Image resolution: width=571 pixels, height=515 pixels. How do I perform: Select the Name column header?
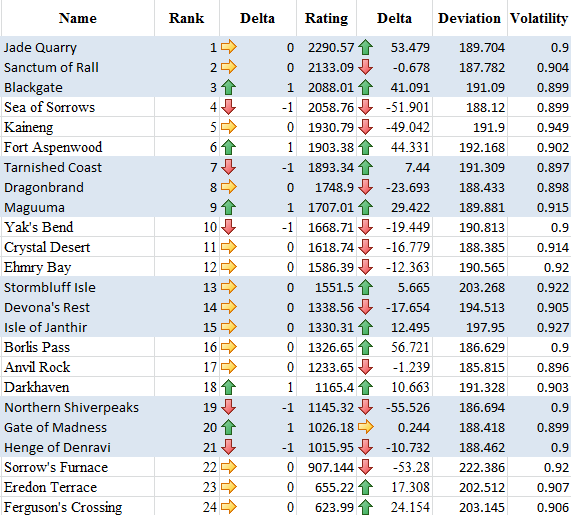pos(78,18)
